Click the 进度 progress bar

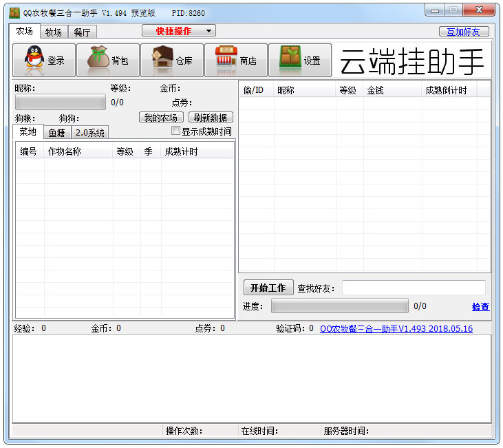tap(340, 306)
